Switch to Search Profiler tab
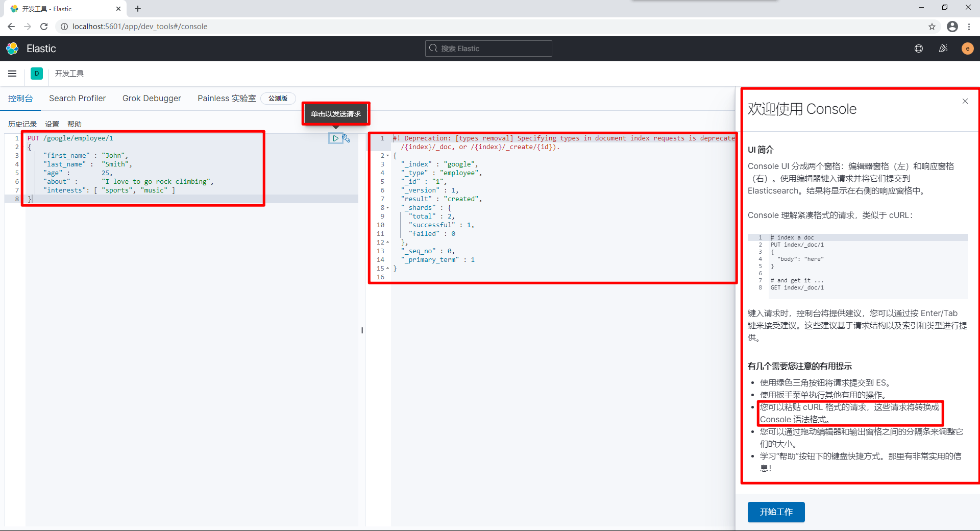This screenshot has width=980, height=531. 78,98
